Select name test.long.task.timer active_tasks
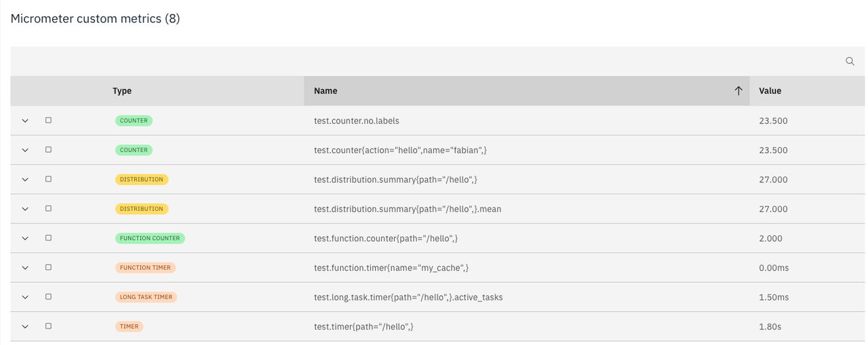This screenshot has width=868, height=345. pos(408,297)
